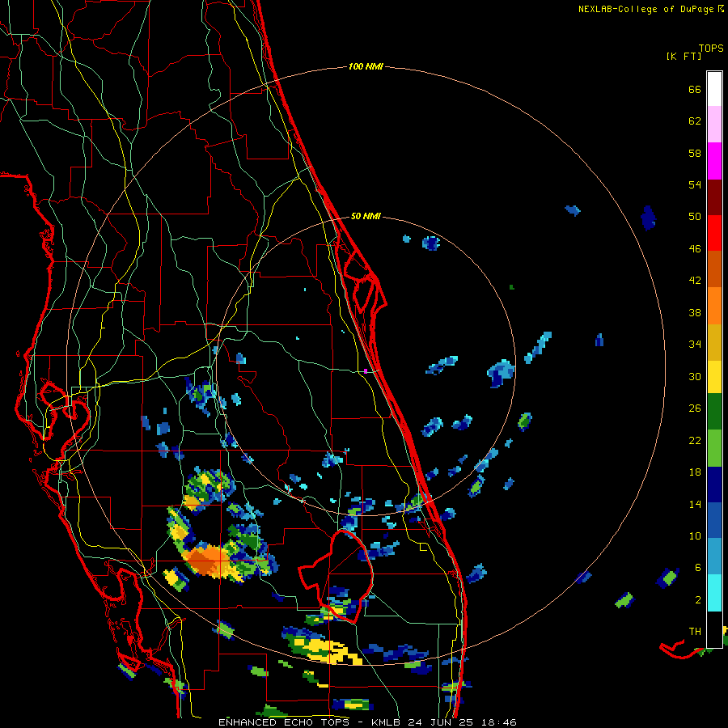Viewport: 728px width, 728px height.
Task: Select the 38 legend value
Action: coord(695,312)
